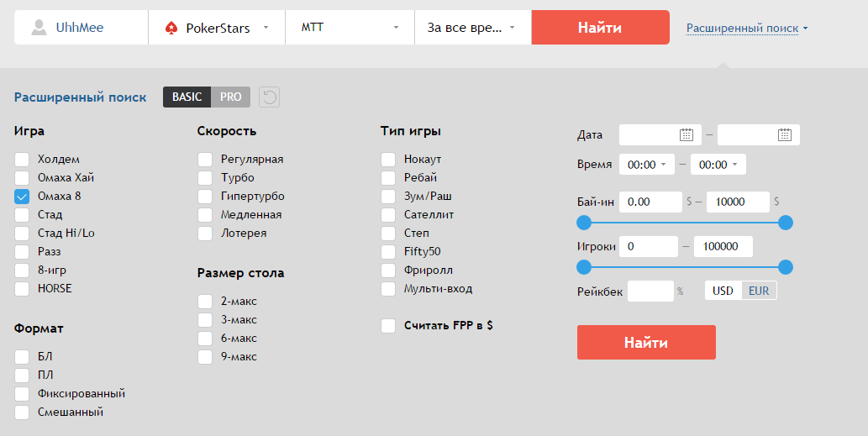This screenshot has height=436, width=868.
Task: Select the EUR currency toggle
Action: pos(759,291)
